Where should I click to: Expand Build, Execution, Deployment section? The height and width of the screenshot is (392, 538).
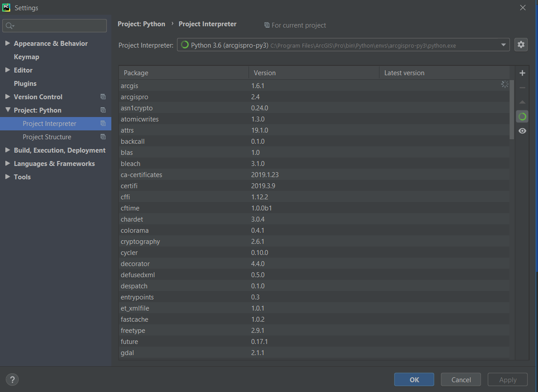click(8, 150)
